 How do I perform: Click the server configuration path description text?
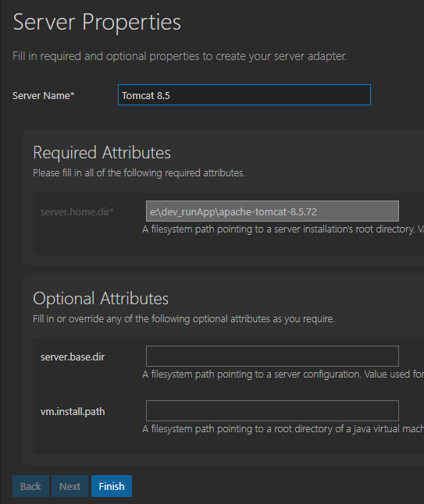283,374
